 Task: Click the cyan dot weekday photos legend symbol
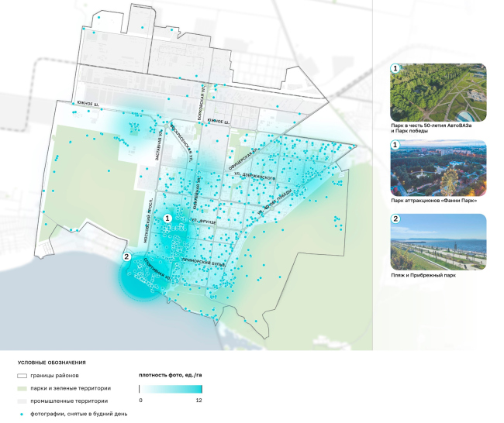click(19, 414)
